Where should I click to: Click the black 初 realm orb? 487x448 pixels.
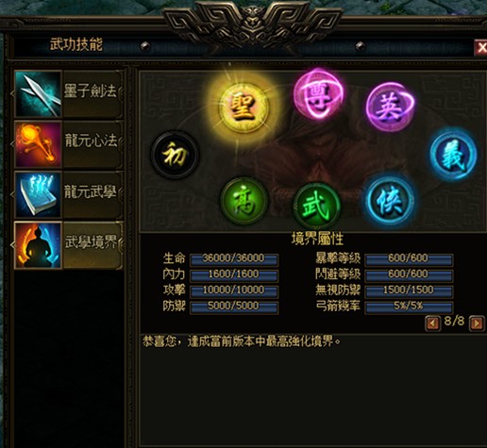[176, 155]
